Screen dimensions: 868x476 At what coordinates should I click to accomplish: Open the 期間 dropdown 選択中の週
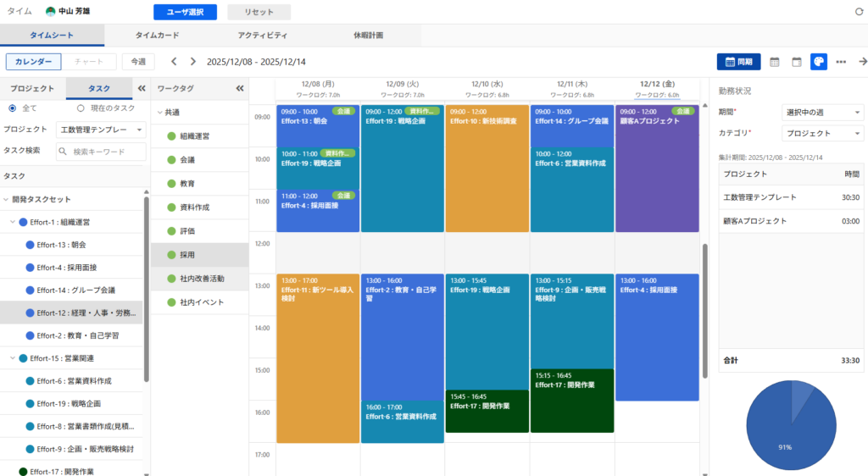tap(821, 111)
